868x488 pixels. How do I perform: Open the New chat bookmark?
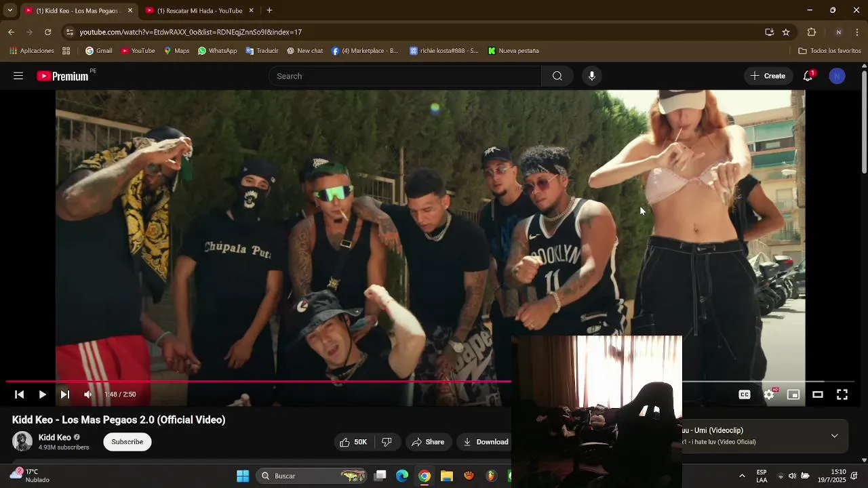click(304, 51)
